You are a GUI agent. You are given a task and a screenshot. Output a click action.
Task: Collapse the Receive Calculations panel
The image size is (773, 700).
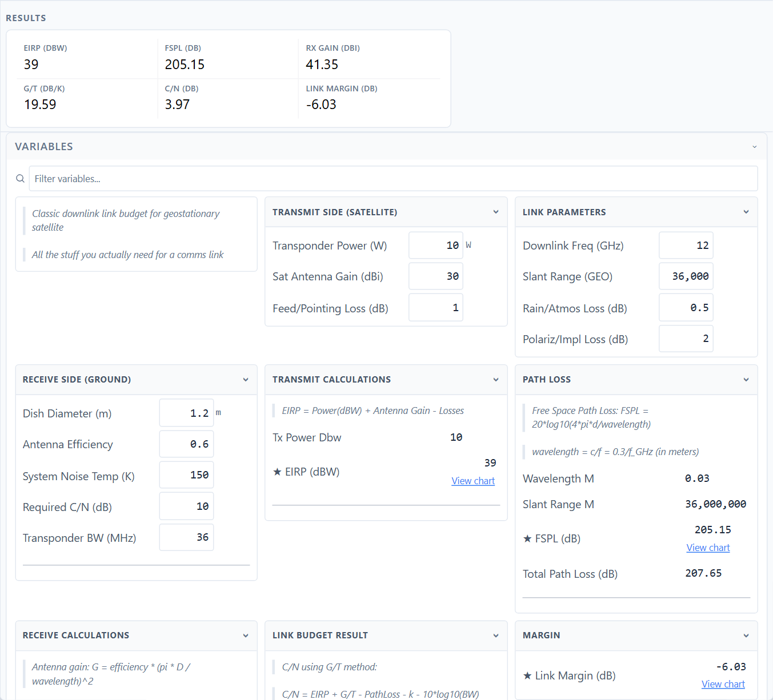[x=246, y=635]
